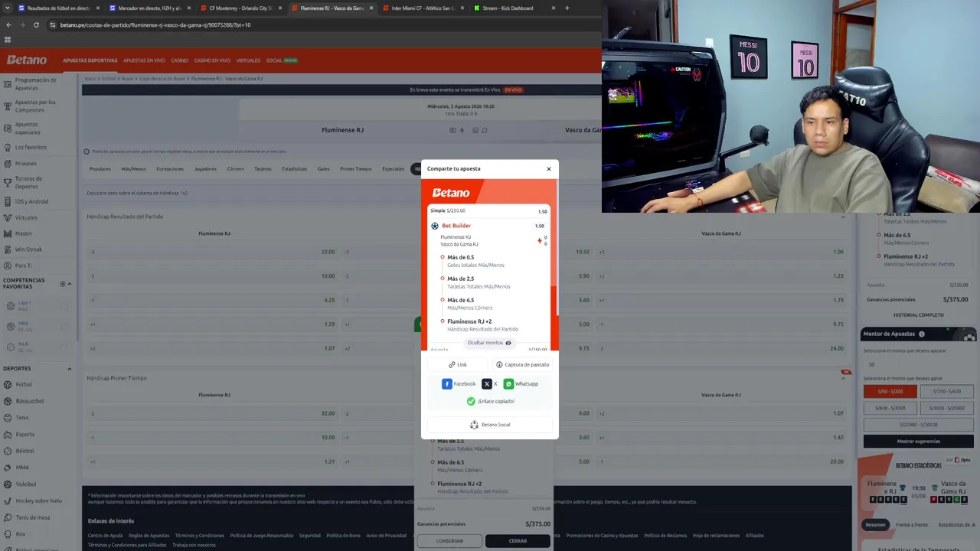
Task: Take a Captura de pantalla of the bet
Action: [523, 365]
